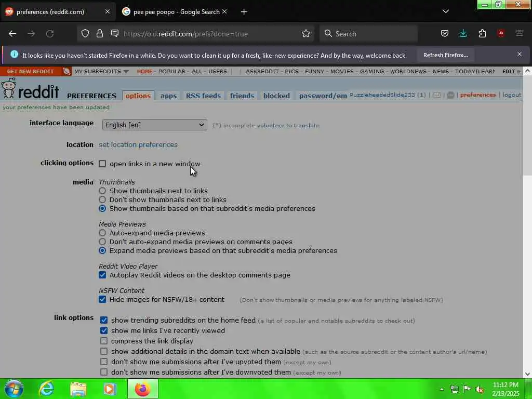Switch to the Google Search browser tab
This screenshot has width=532, height=399.
(175, 12)
